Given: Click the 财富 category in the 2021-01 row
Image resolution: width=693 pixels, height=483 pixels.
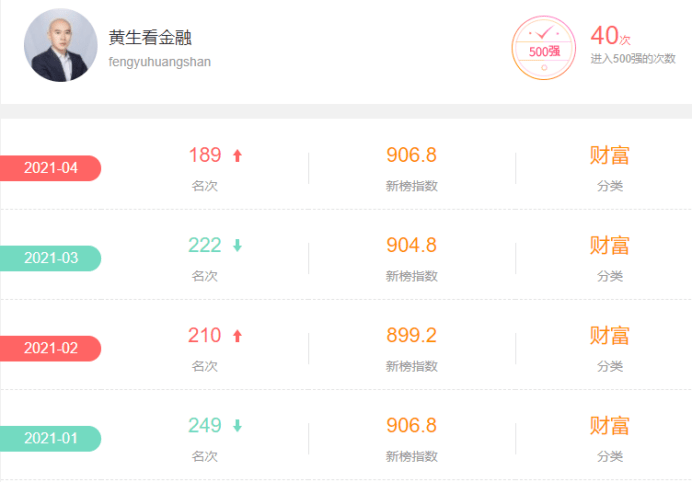Looking at the screenshot, I should (609, 425).
